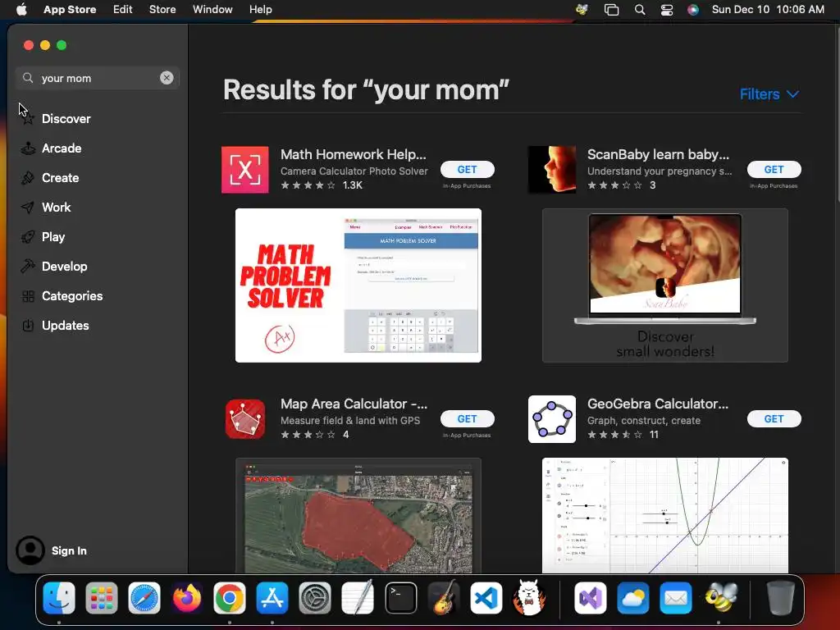
Task: Open the Weather app in the dock
Action: pyautogui.click(x=633, y=598)
